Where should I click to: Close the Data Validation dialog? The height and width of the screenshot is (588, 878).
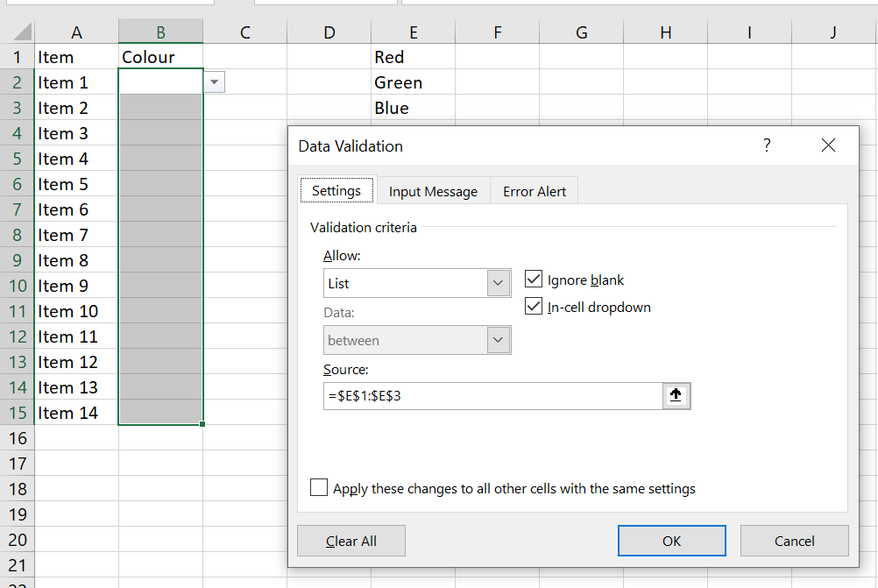pos(828,146)
